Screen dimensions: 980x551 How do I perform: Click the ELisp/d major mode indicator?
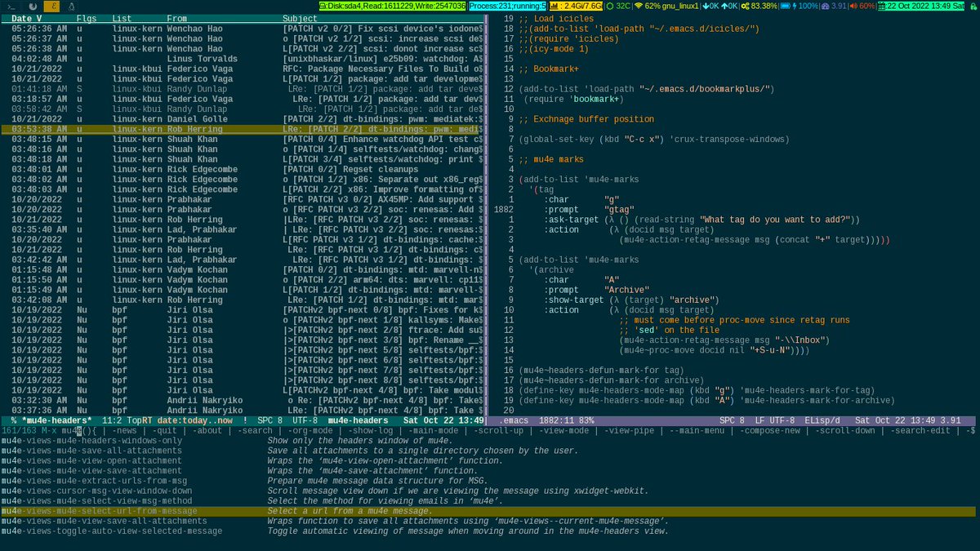pos(822,420)
